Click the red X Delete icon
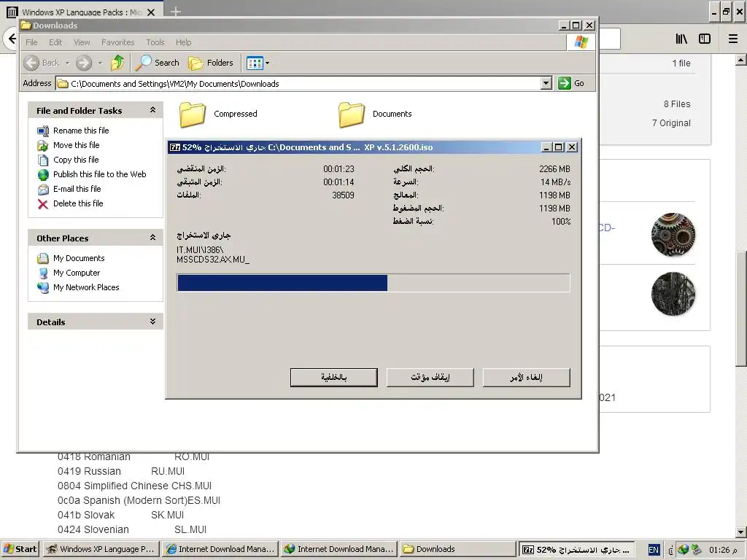 (43, 204)
